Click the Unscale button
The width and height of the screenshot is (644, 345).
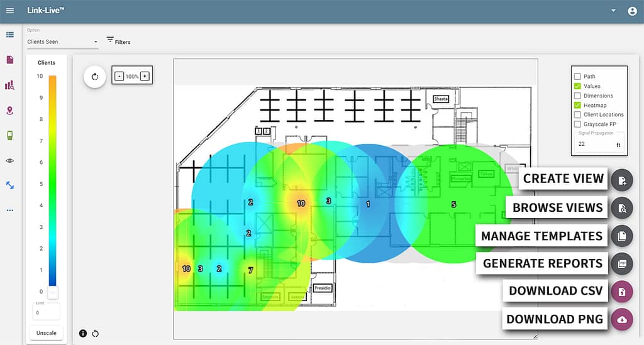point(46,333)
